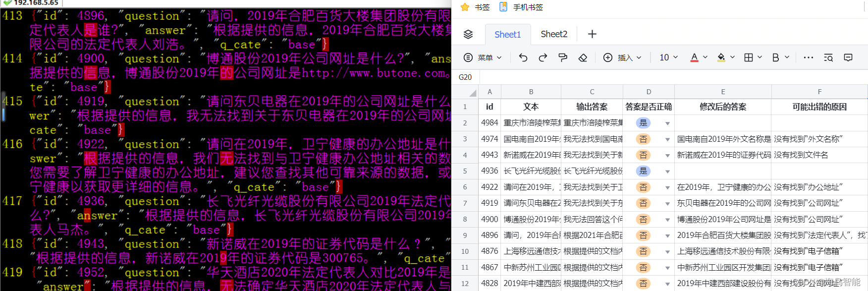Viewport: 868px width, 291px height.
Task: Open the 插入 insert menu
Action: (622, 58)
